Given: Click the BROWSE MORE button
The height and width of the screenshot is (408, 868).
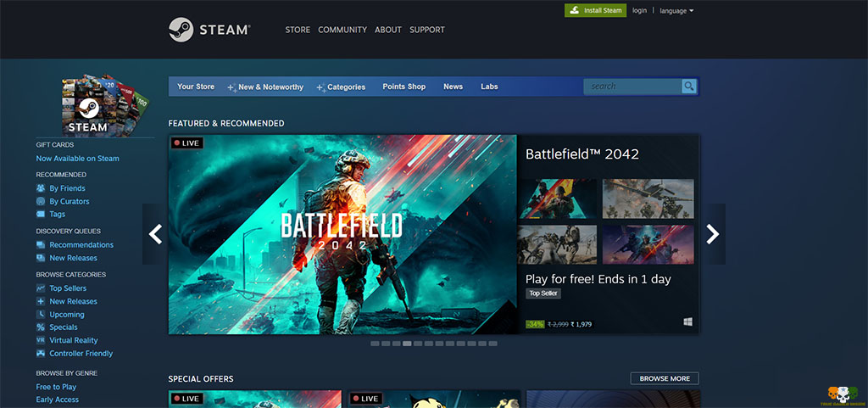Looking at the screenshot, I should pyautogui.click(x=665, y=378).
